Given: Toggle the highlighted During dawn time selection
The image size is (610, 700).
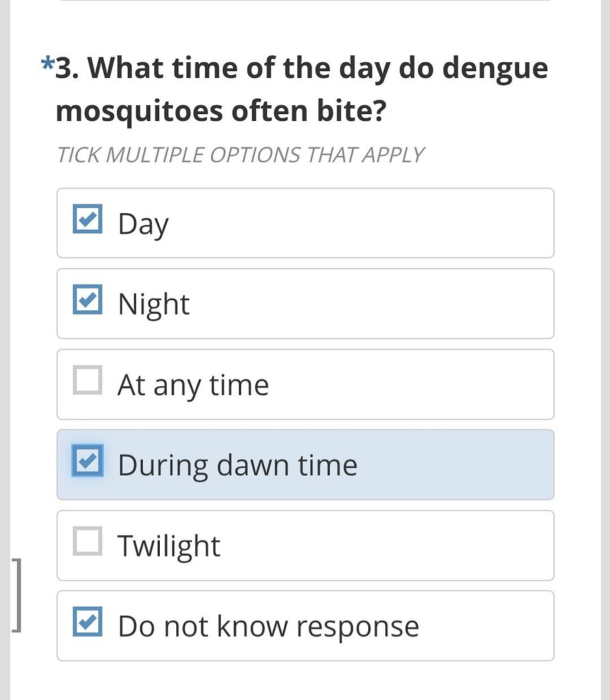Looking at the screenshot, I should [x=86, y=460].
